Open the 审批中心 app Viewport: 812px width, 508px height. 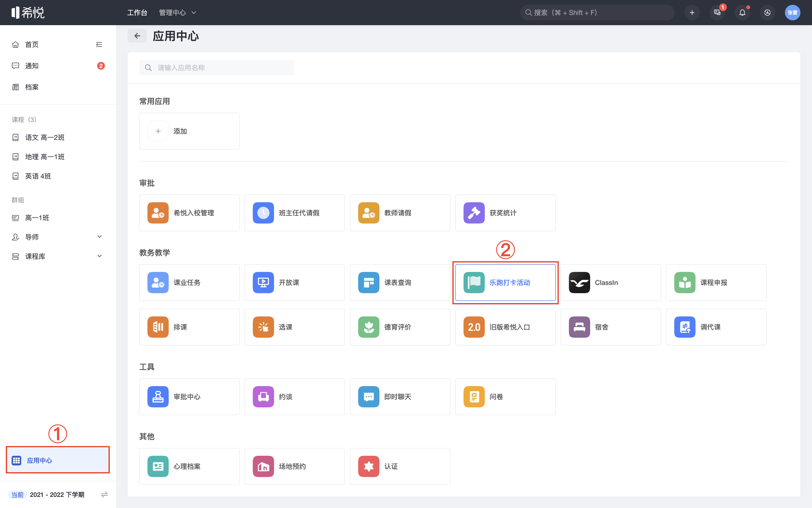[189, 396]
